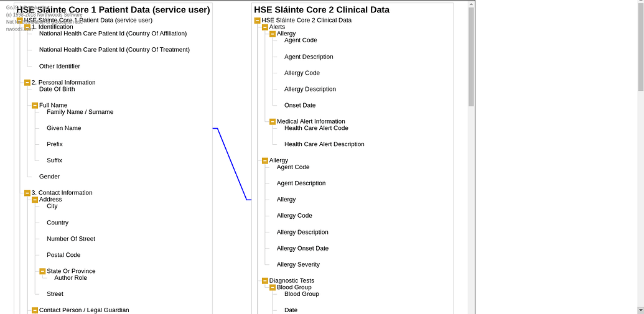Viewport: 644px width, 314px height.
Task: Select the Postal Code item
Action: pyautogui.click(x=63, y=255)
